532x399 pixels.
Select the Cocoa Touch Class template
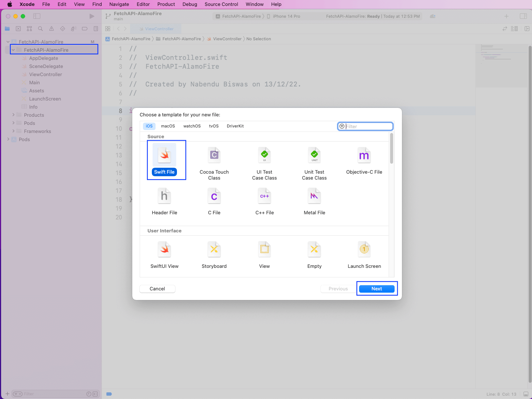tap(214, 156)
